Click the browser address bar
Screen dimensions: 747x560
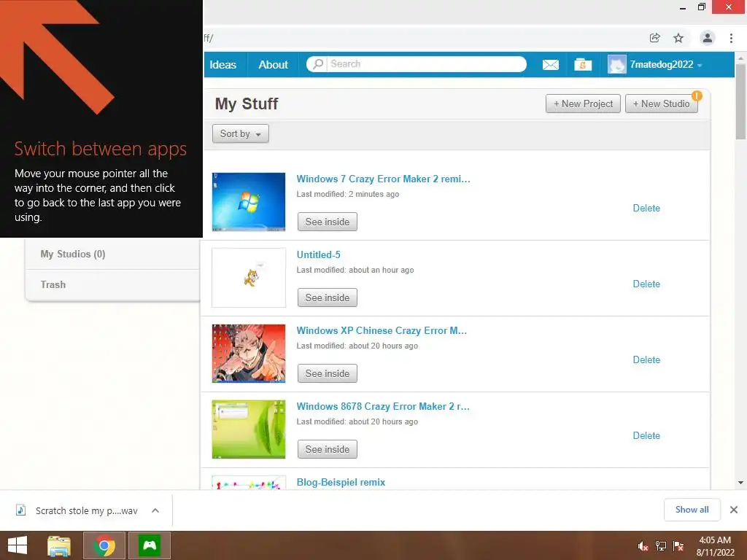point(424,38)
